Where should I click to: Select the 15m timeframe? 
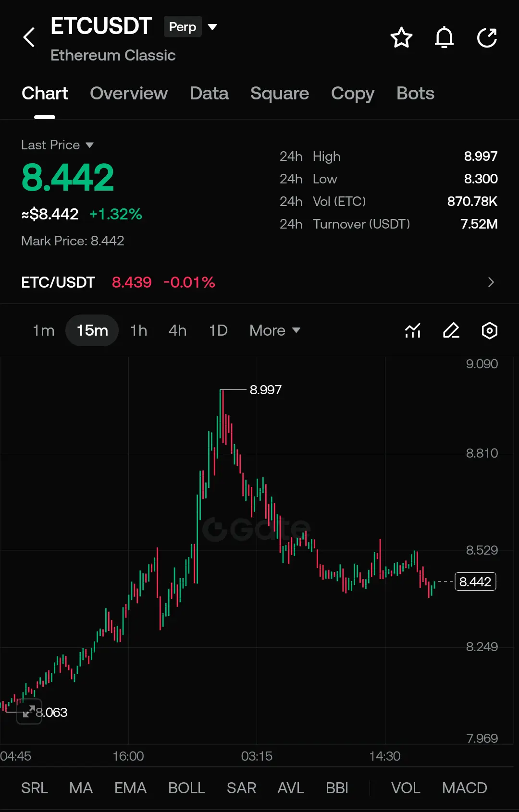coord(92,330)
